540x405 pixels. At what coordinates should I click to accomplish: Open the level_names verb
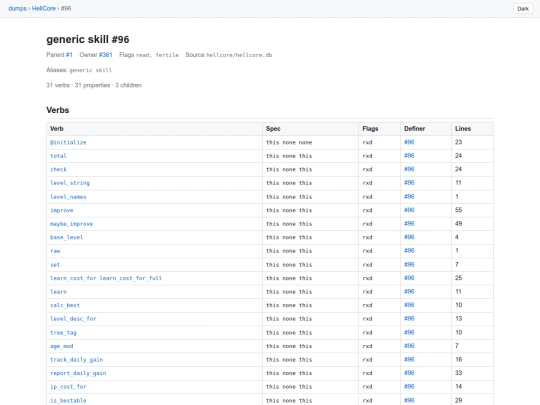coord(68,197)
